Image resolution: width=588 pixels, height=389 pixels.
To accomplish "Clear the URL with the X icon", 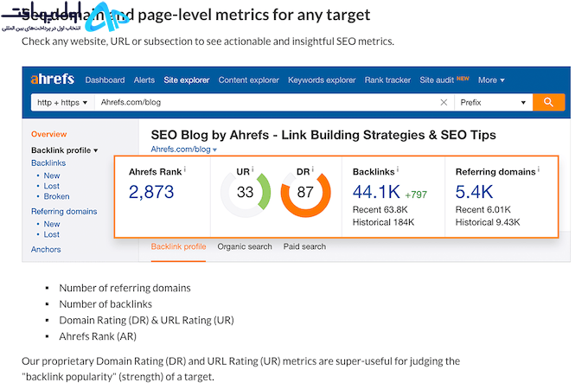I will pyautogui.click(x=444, y=102).
